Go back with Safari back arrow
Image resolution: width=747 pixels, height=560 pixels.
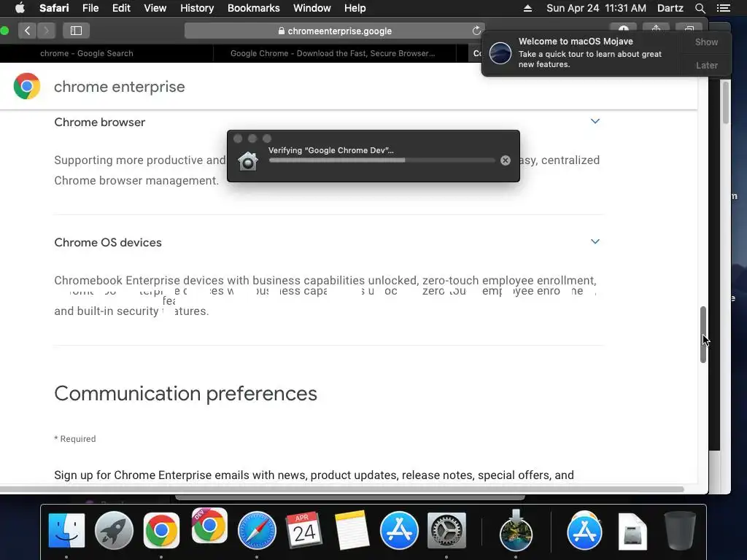pos(27,31)
